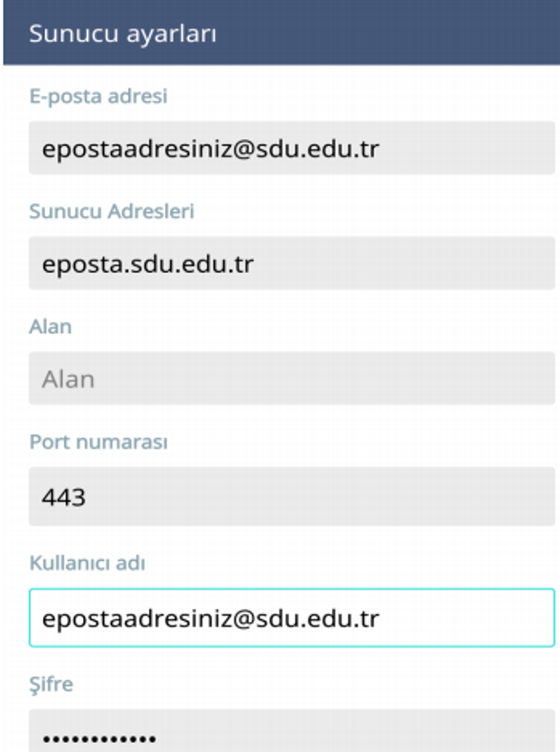Click the "Şifre" field label
The height and width of the screenshot is (752, 560).
(x=51, y=684)
